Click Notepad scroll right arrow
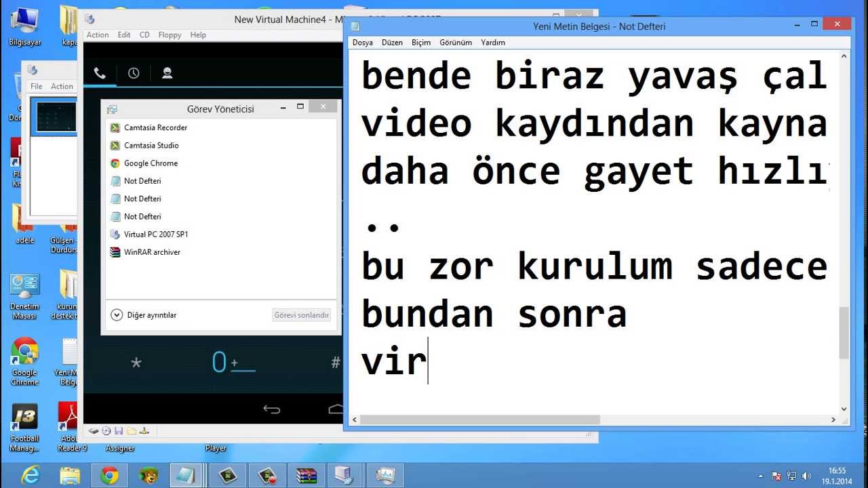The height and width of the screenshot is (488, 868). pos(834,420)
